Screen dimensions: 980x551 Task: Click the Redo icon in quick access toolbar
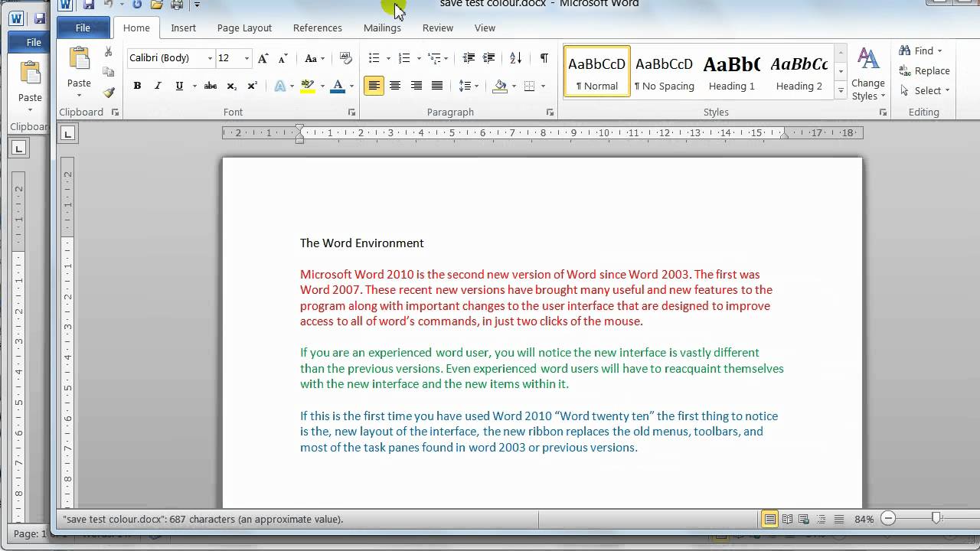point(138,5)
